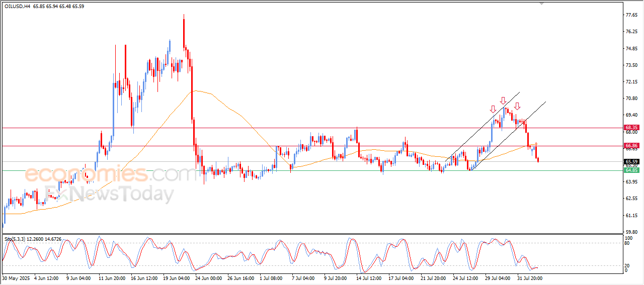Click the 19 Jun 04:00 time label
This screenshot has width=644, height=285.
[178, 277]
